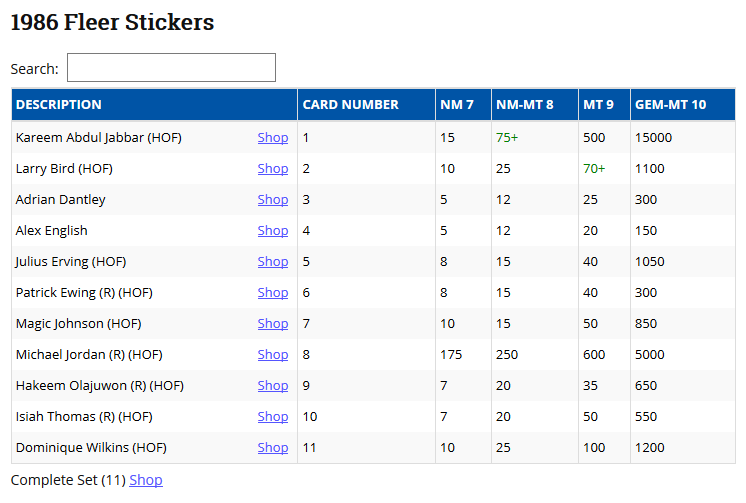Open Shop link for Larry Bird

[272, 169]
